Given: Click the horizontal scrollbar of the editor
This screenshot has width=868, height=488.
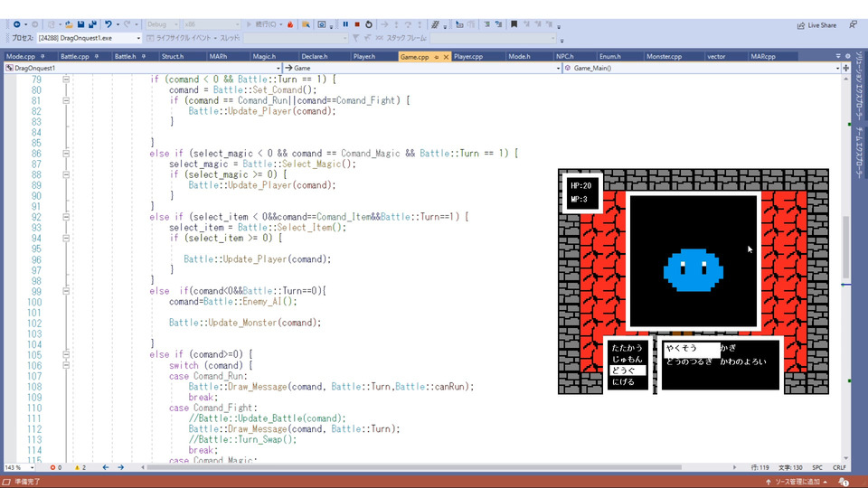Looking at the screenshot, I should pyautogui.click(x=414, y=467).
